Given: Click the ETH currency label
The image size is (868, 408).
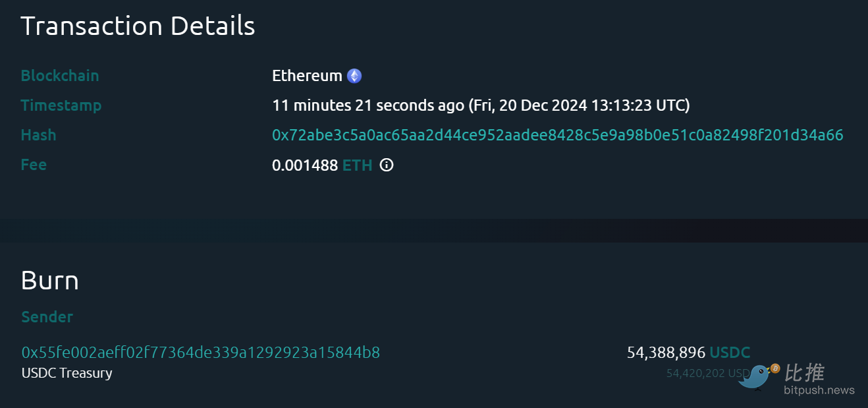Looking at the screenshot, I should click(x=357, y=165).
